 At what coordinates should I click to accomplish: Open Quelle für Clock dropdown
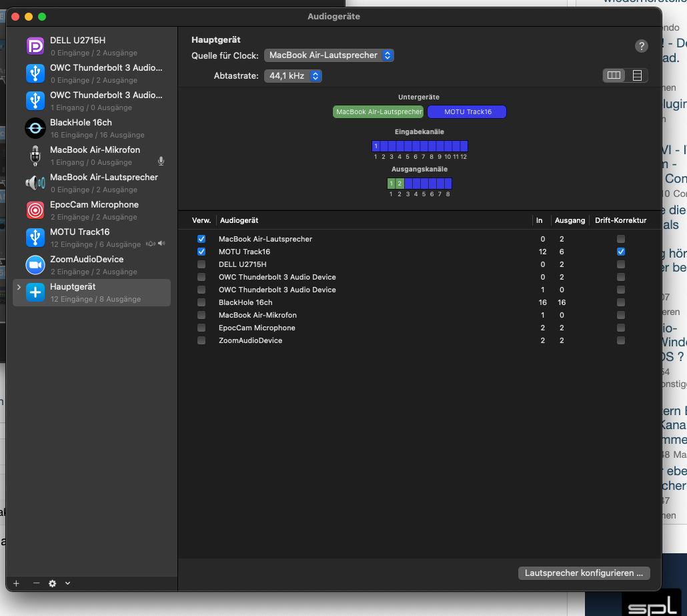pyautogui.click(x=329, y=55)
